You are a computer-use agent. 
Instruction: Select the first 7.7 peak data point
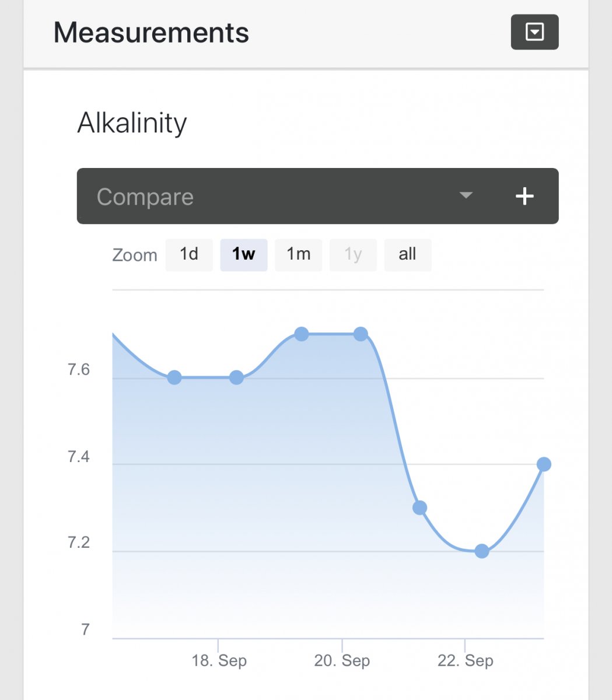pos(301,334)
